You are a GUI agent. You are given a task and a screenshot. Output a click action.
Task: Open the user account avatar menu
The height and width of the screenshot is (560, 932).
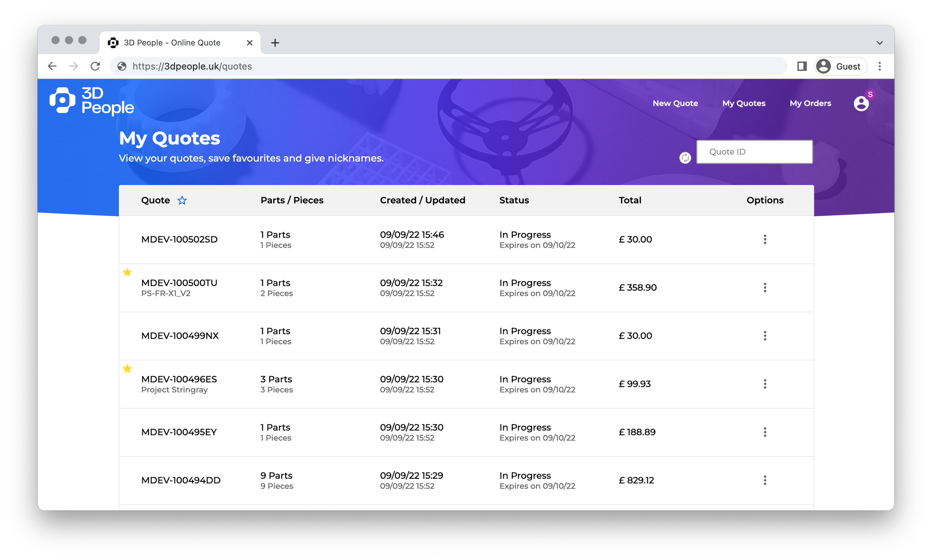click(862, 103)
